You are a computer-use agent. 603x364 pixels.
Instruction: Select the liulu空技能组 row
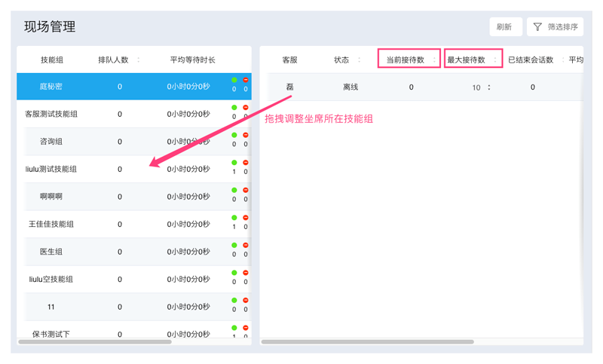51,279
